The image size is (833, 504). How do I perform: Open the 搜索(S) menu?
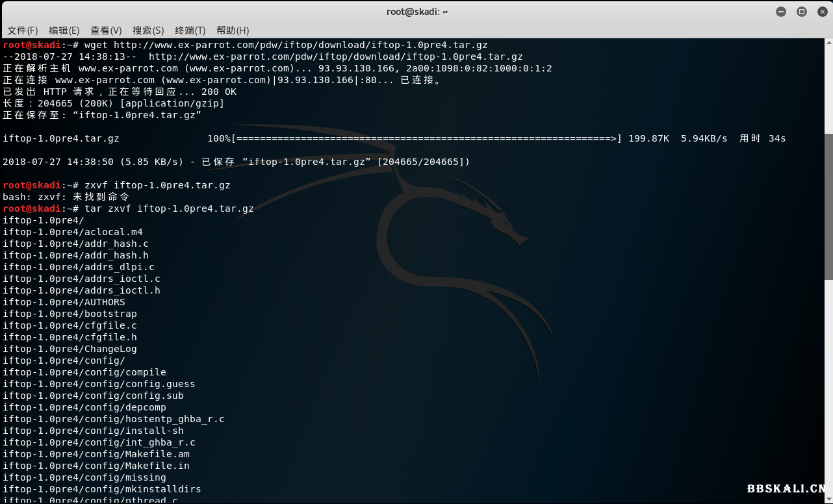point(148,31)
